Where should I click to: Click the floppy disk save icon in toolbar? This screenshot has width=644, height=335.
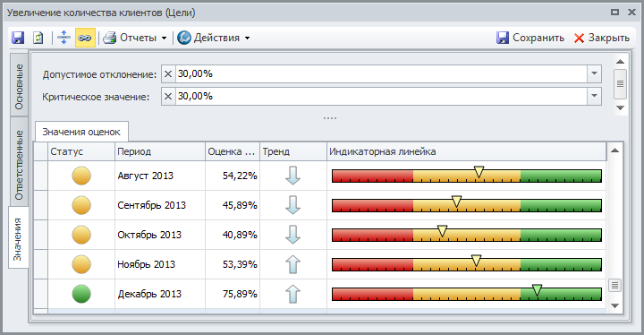click(x=18, y=38)
